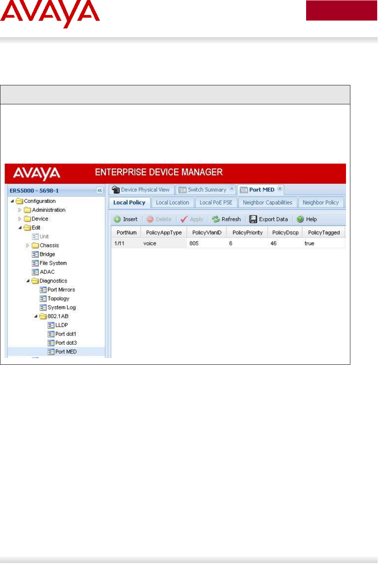This screenshot has height=588, width=378.
Task: Click the Insert toolbar button
Action: pyautogui.click(x=126, y=219)
